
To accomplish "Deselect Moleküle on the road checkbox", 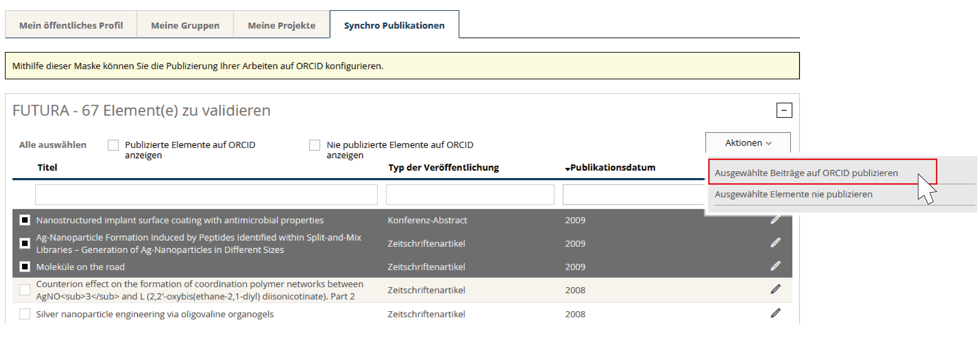I will pyautogui.click(x=25, y=266).
